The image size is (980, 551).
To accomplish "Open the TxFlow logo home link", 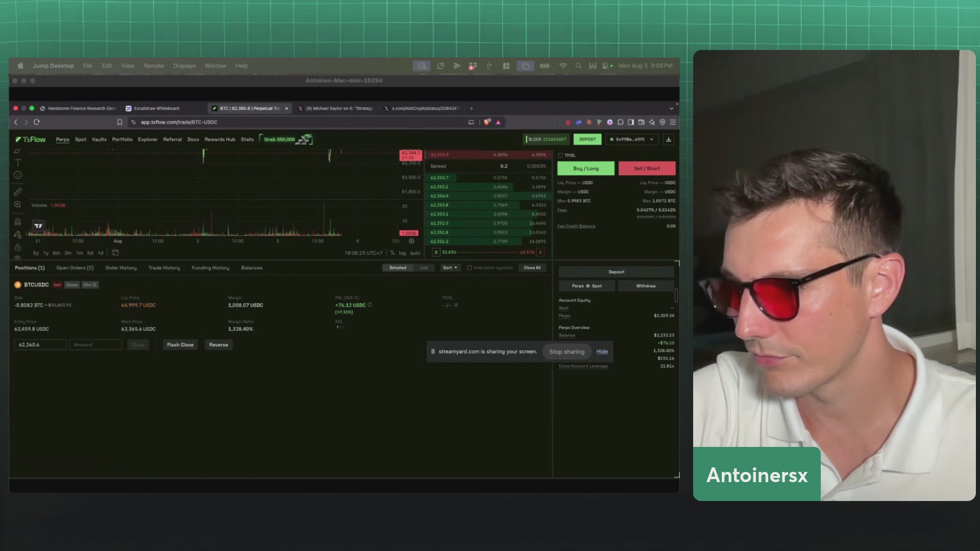I will click(x=31, y=139).
